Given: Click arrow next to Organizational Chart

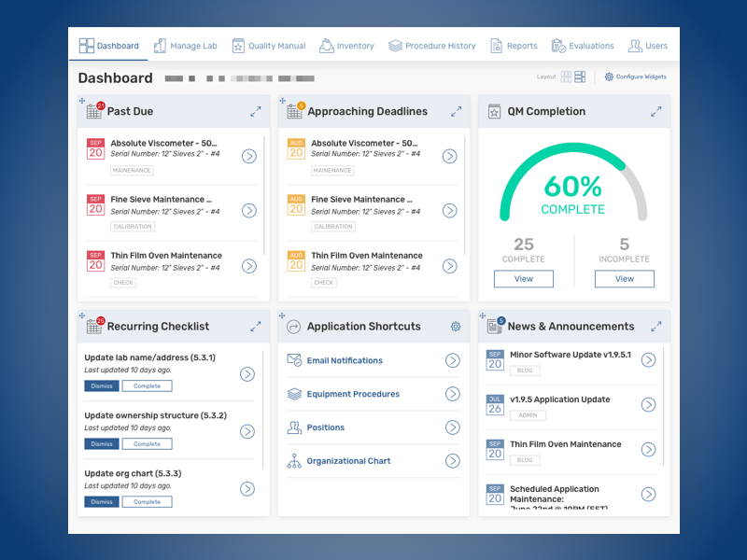Looking at the screenshot, I should [x=452, y=461].
